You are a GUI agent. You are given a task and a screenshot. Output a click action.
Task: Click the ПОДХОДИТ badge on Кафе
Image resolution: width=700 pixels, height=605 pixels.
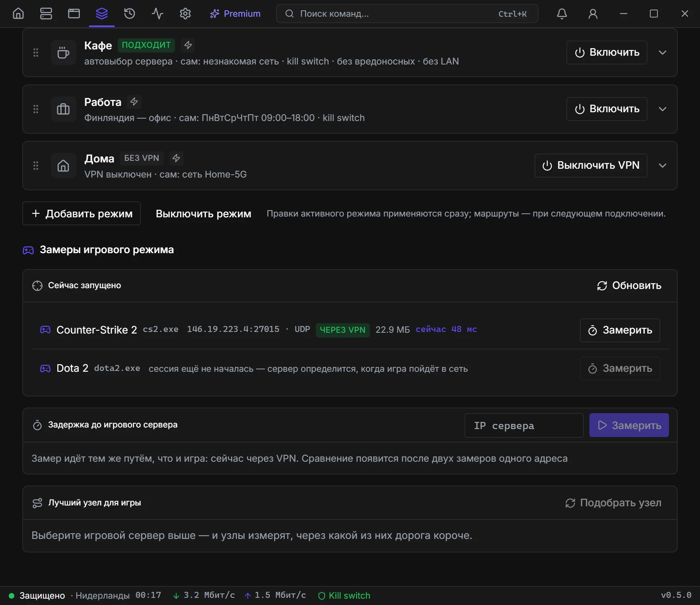point(146,45)
